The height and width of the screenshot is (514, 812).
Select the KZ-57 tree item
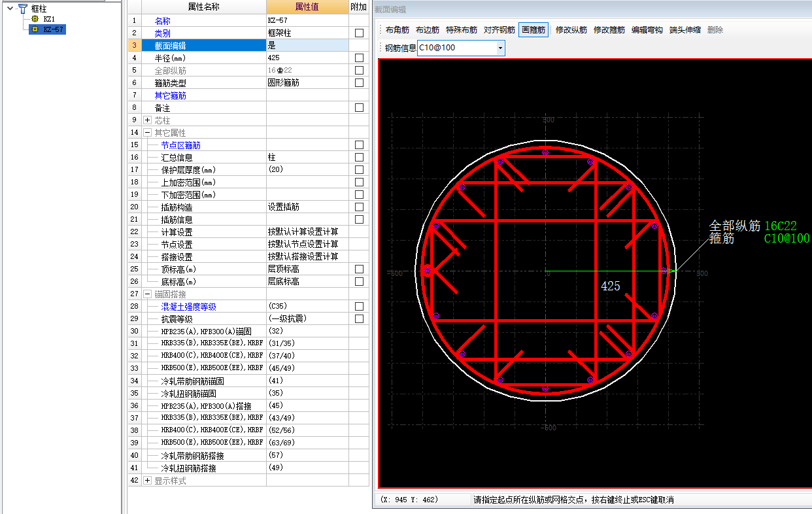click(54, 29)
